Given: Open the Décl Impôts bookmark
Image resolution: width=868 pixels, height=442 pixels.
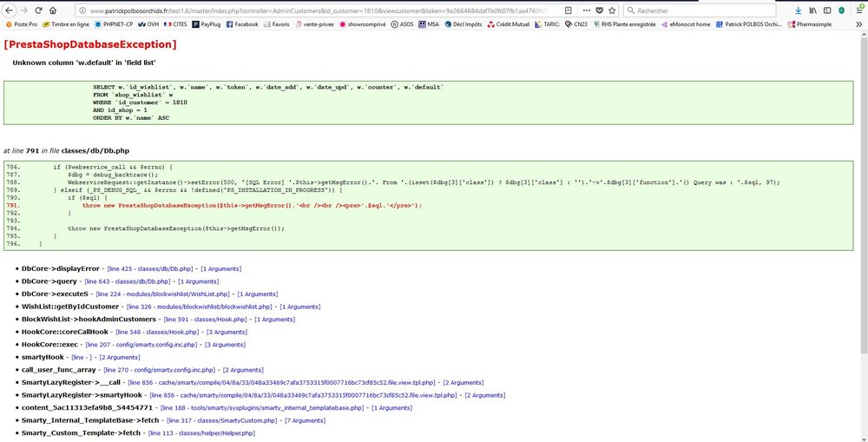Looking at the screenshot, I should (x=463, y=24).
